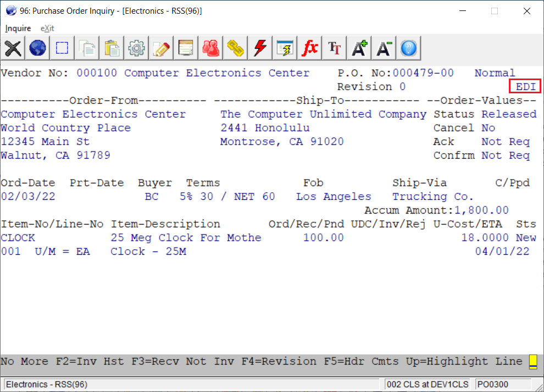Click the Cancel No value

(x=488, y=128)
